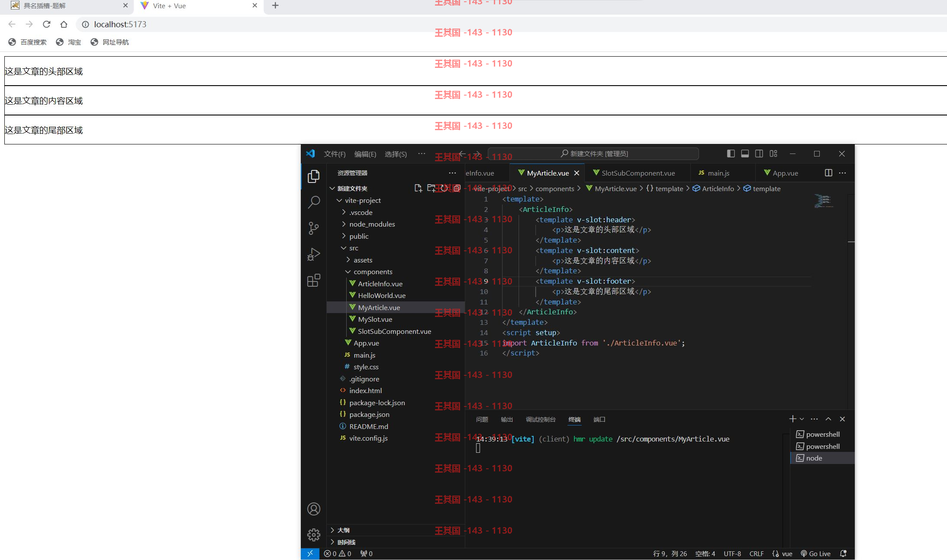Open errors and warnings in status bar

point(338,554)
